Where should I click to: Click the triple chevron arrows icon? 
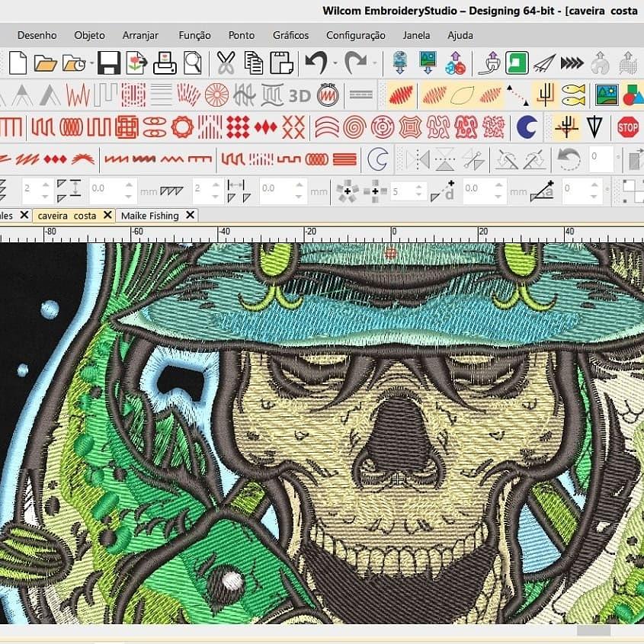pyautogui.click(x=572, y=62)
